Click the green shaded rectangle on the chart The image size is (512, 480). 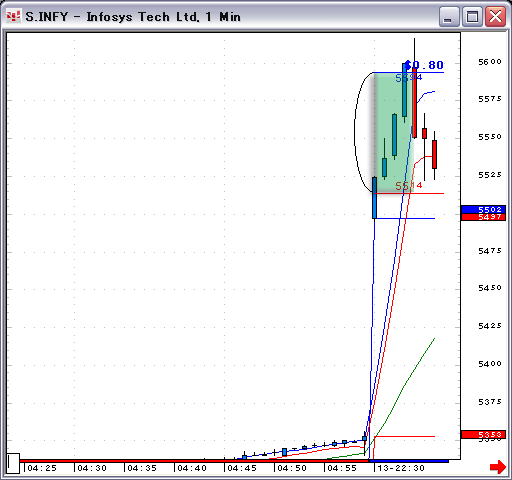point(393,133)
